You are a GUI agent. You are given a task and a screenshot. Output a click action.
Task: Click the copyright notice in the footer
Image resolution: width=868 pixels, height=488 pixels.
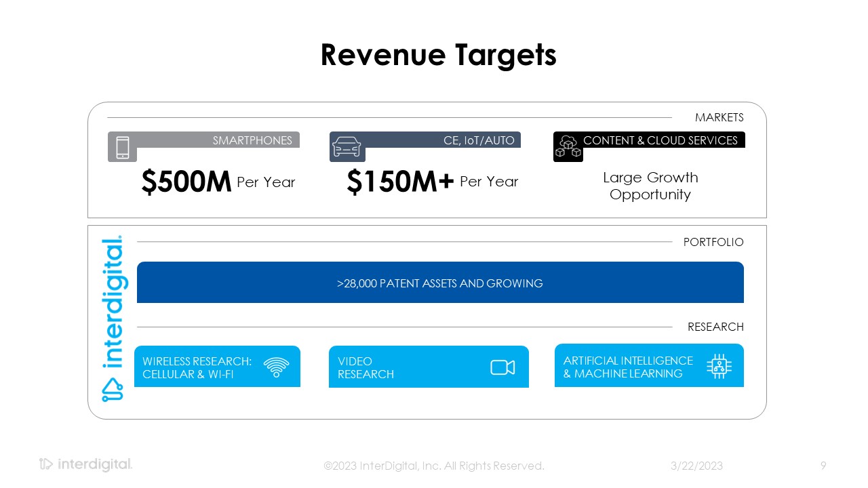tap(434, 466)
